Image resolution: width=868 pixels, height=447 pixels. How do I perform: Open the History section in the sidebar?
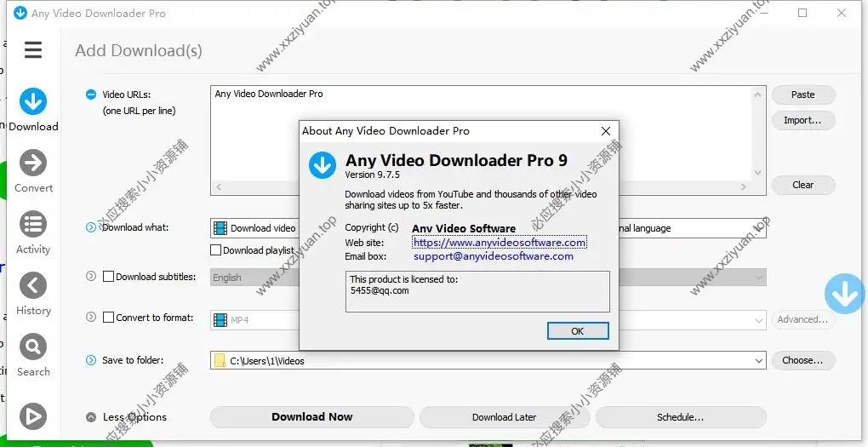click(x=33, y=286)
